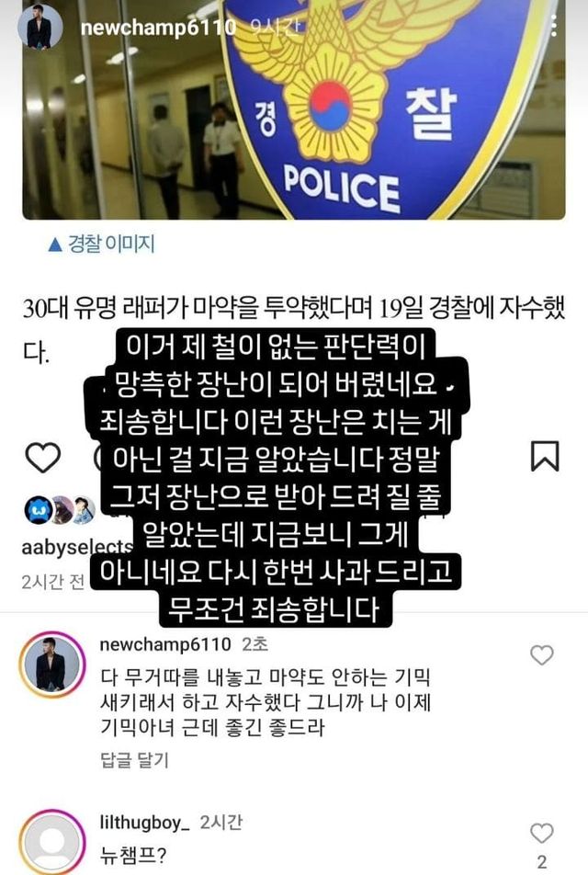View newchamp6110's story from comment avatar
588x875 pixels.
pos(51,665)
